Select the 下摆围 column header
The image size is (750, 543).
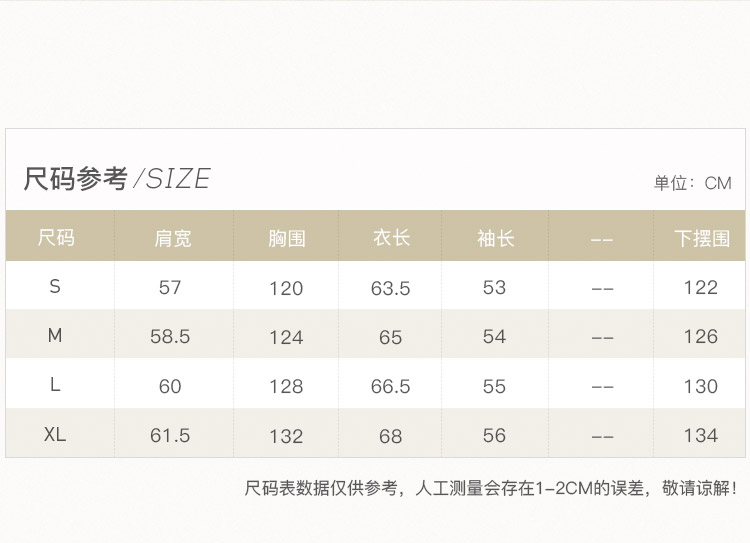pos(702,238)
